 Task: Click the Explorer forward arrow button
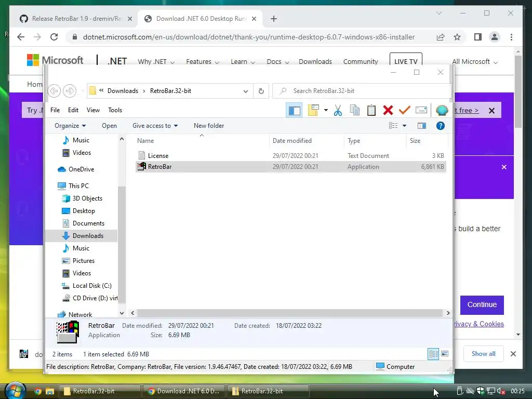point(70,91)
